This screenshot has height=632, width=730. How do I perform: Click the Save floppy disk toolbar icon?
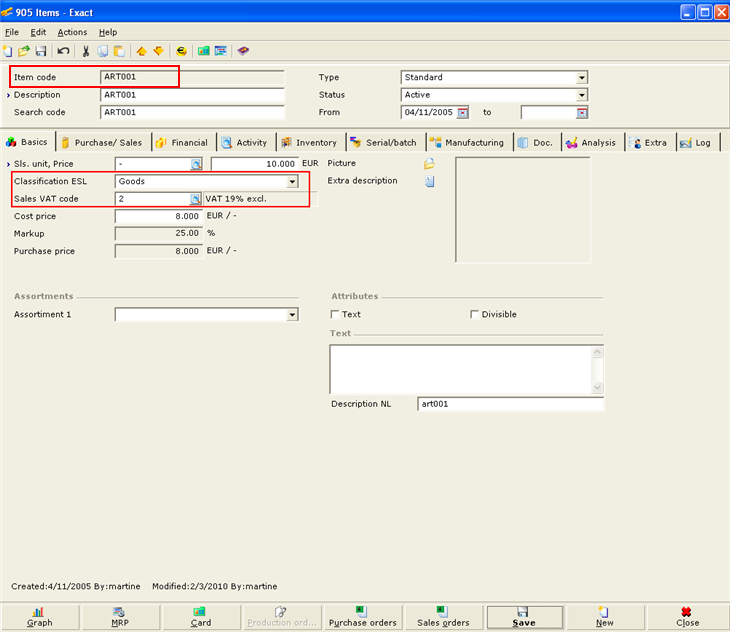(x=41, y=51)
